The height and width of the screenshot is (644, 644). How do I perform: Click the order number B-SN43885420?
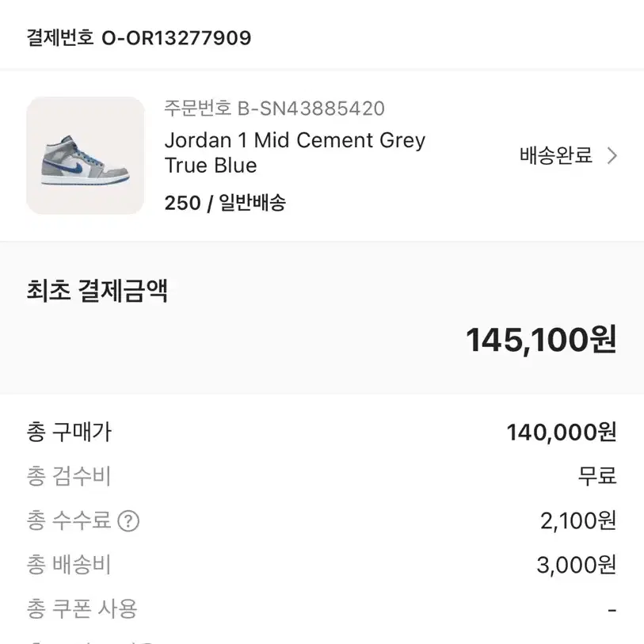[311, 109]
